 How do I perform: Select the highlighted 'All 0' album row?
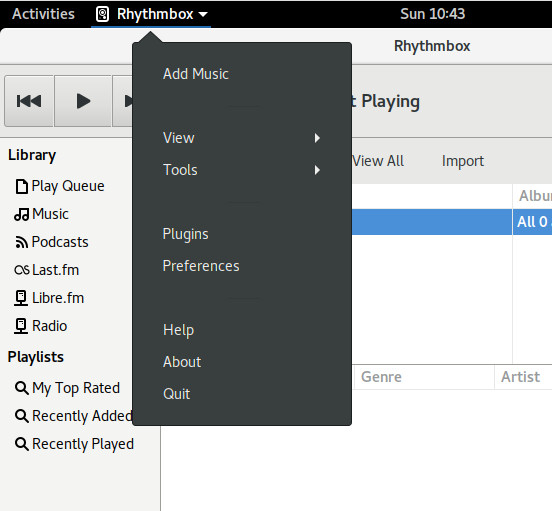tap(532, 222)
